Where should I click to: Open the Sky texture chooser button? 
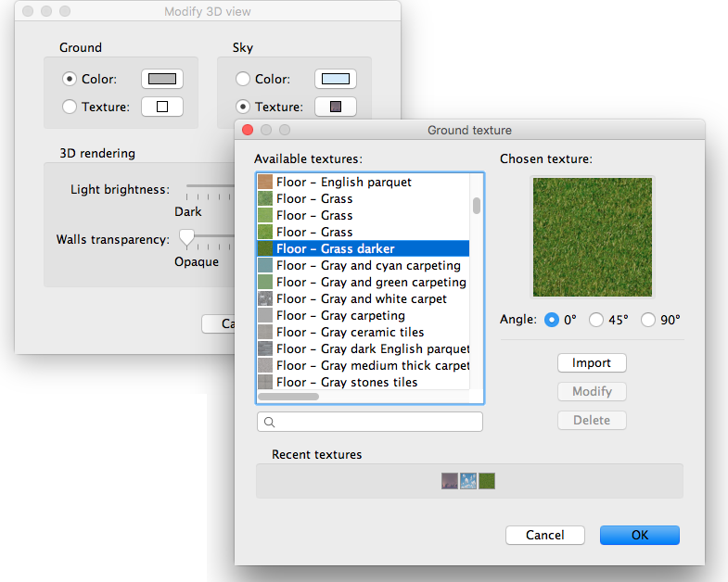pyautogui.click(x=336, y=107)
